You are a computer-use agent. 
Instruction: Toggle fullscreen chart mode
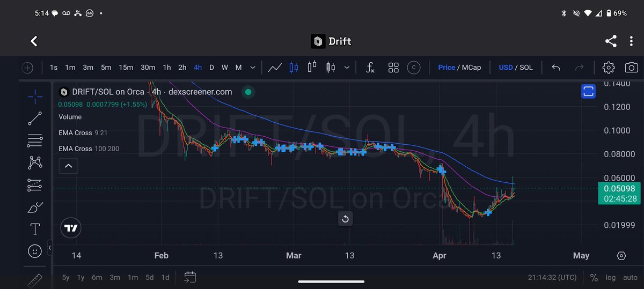pos(589,91)
